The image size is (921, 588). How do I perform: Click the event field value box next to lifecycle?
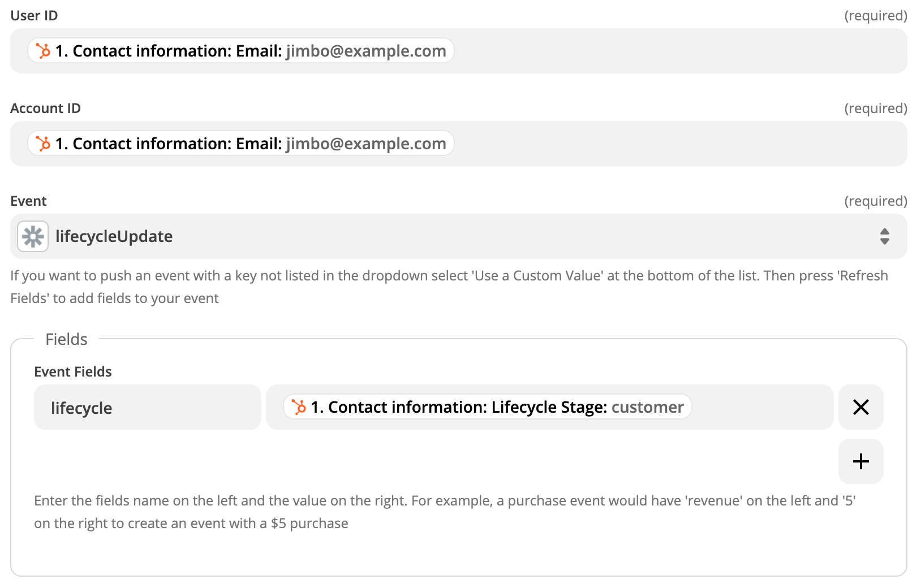pos(764,407)
